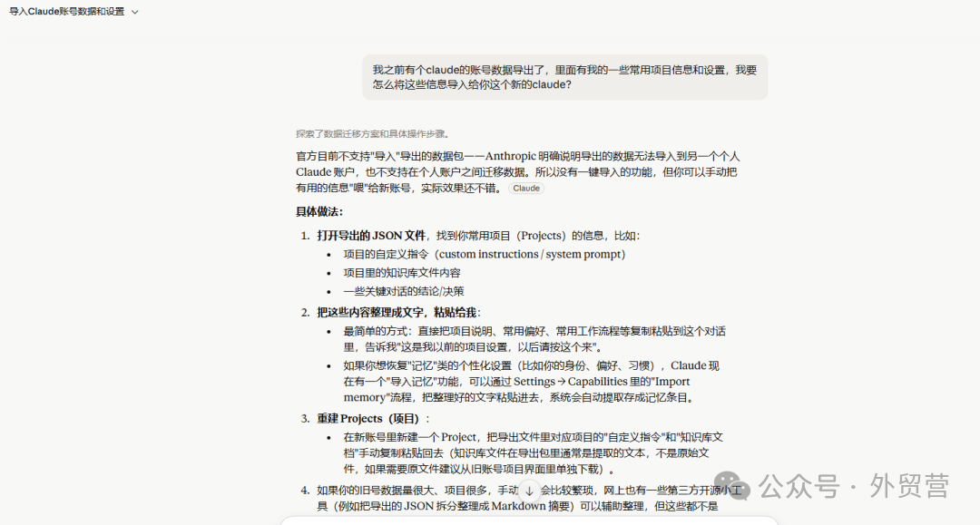Click the bullet "项目里的知识库文件内容"
980x525 pixels.
coord(402,273)
